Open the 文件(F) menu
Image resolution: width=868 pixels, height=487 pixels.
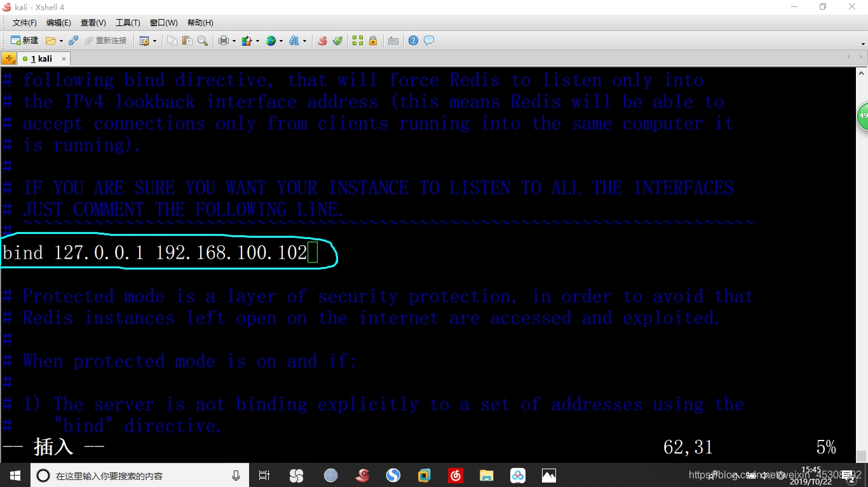point(25,23)
